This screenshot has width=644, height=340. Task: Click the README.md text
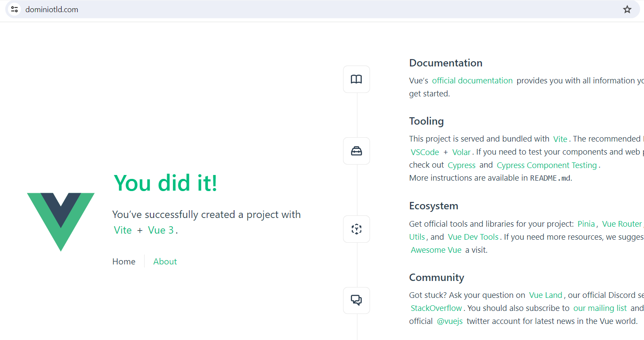pyautogui.click(x=551, y=178)
